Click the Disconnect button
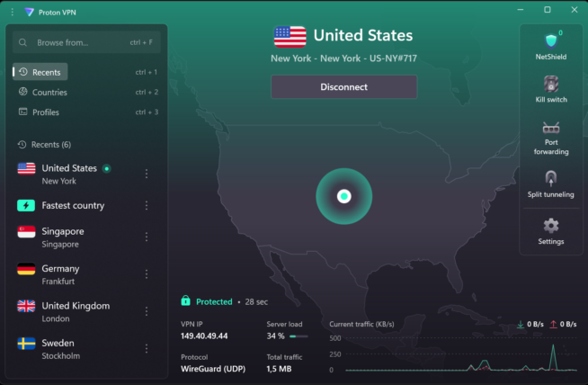The width and height of the screenshot is (588, 385). pyautogui.click(x=343, y=86)
